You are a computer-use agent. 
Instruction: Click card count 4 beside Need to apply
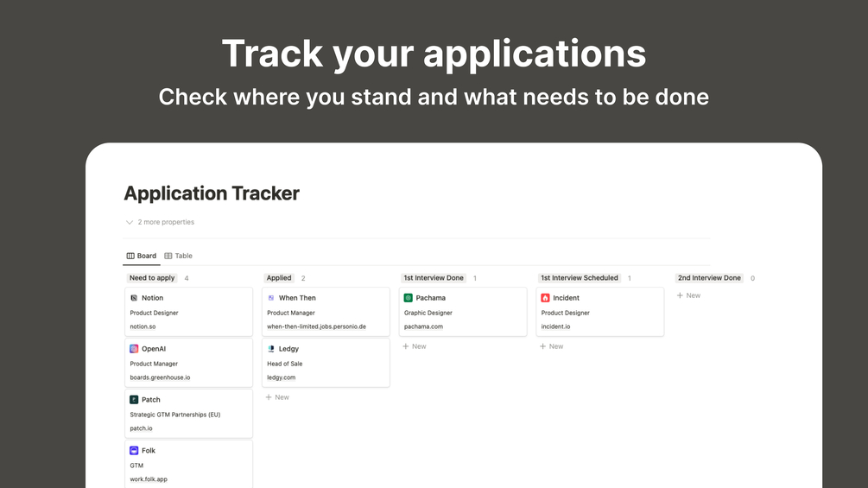[187, 278]
